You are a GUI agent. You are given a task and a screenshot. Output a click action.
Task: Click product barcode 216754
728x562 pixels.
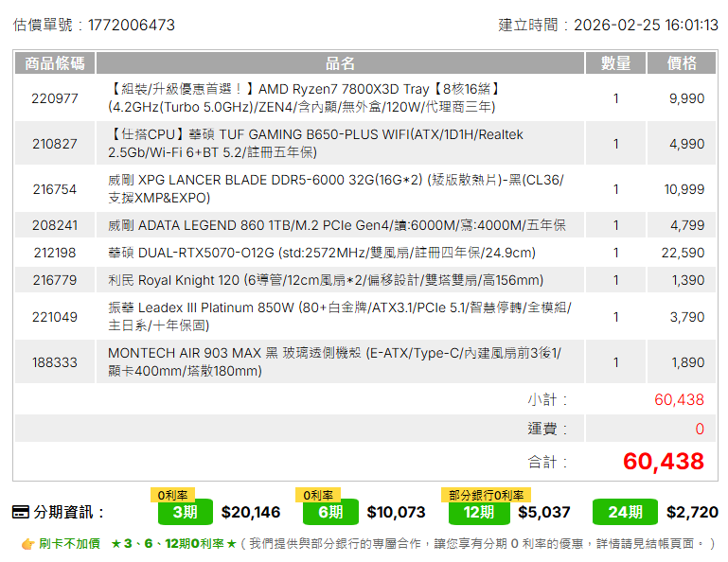point(55,189)
